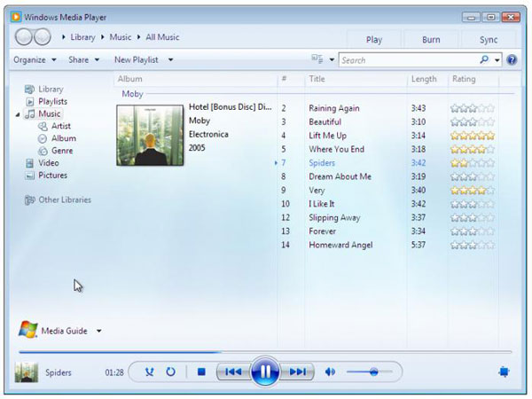
Task: Click the Hotel album cover thumbnail
Action: 150,135
